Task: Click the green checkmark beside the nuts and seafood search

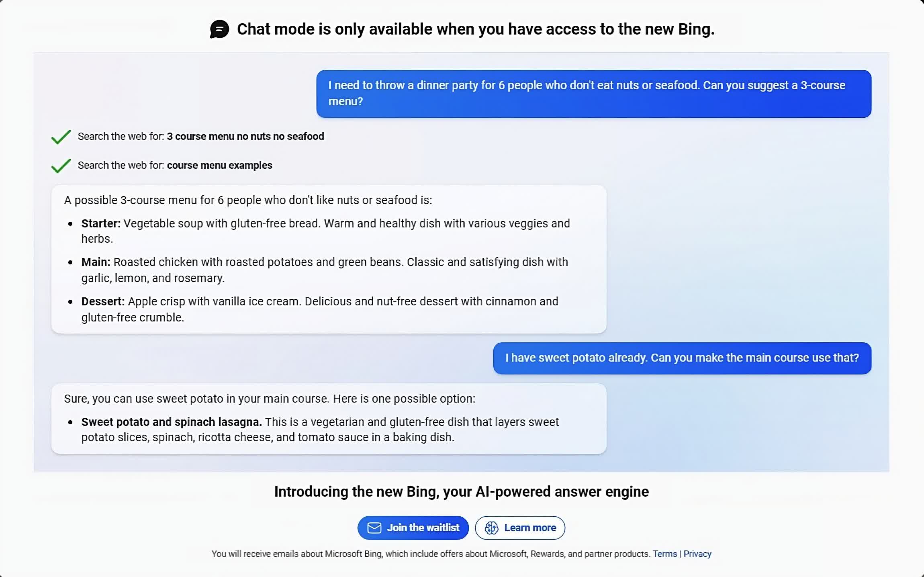Action: coord(61,137)
